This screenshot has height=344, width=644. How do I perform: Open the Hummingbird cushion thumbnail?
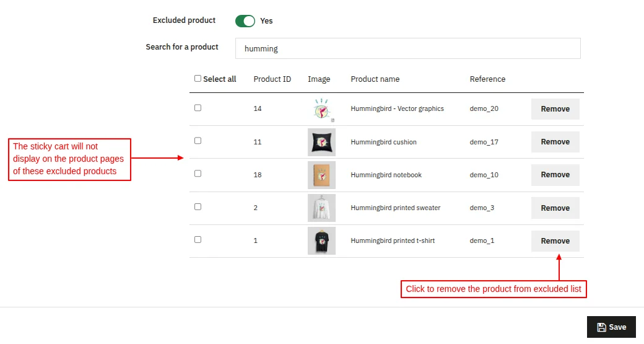coord(321,142)
